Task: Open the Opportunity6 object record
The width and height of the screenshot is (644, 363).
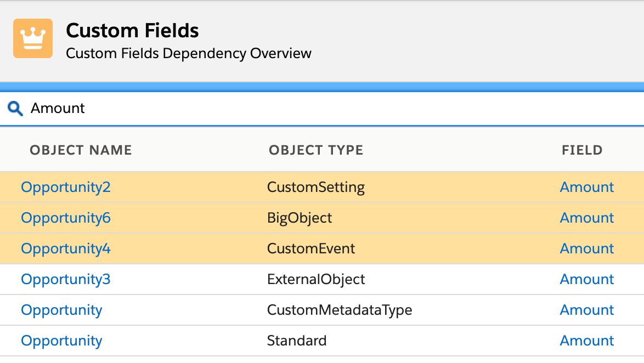Action: tap(65, 218)
